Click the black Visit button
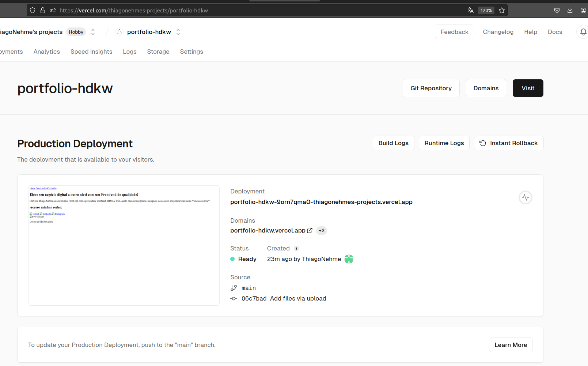The width and height of the screenshot is (588, 366). (x=528, y=88)
